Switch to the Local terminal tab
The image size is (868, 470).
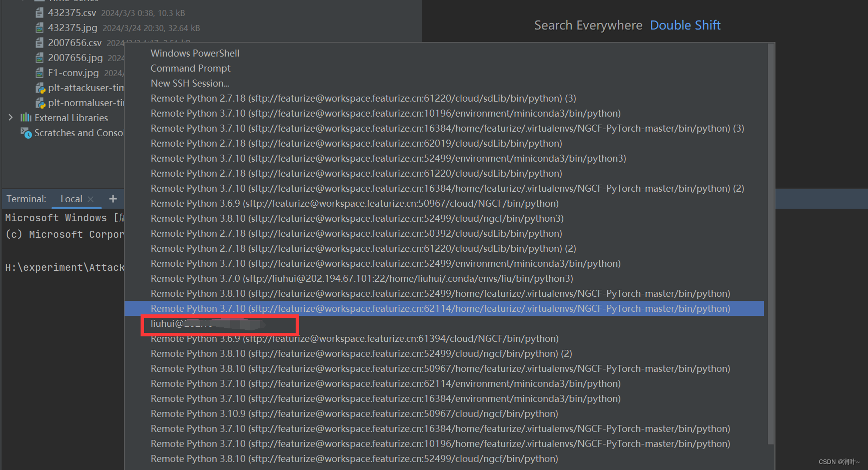(71, 199)
